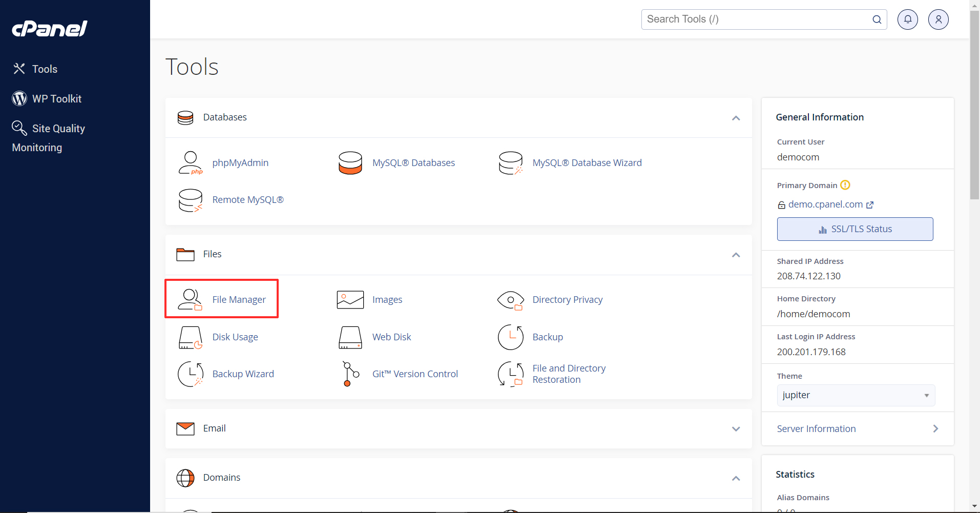Click the notifications bell icon
Screen dimensions: 980x513
[907, 19]
